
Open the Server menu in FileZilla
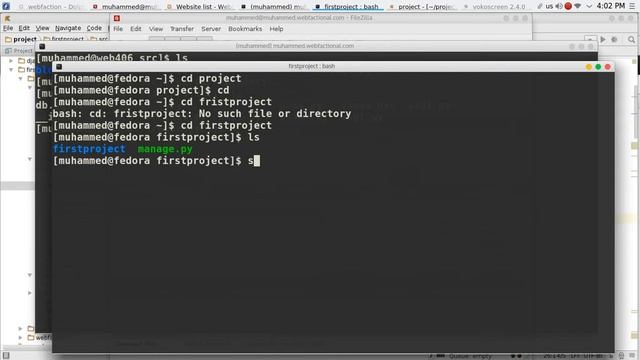click(211, 29)
